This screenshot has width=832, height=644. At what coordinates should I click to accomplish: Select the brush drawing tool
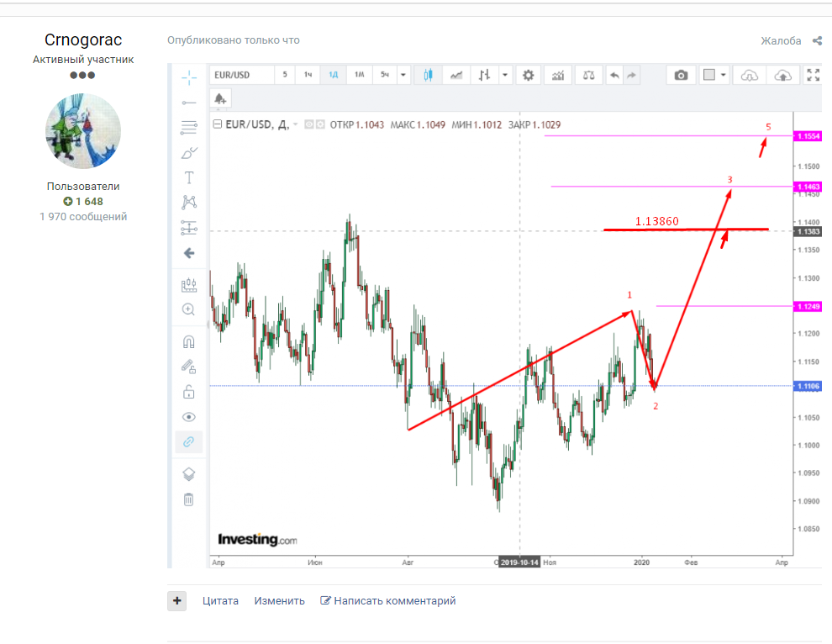[x=189, y=153]
